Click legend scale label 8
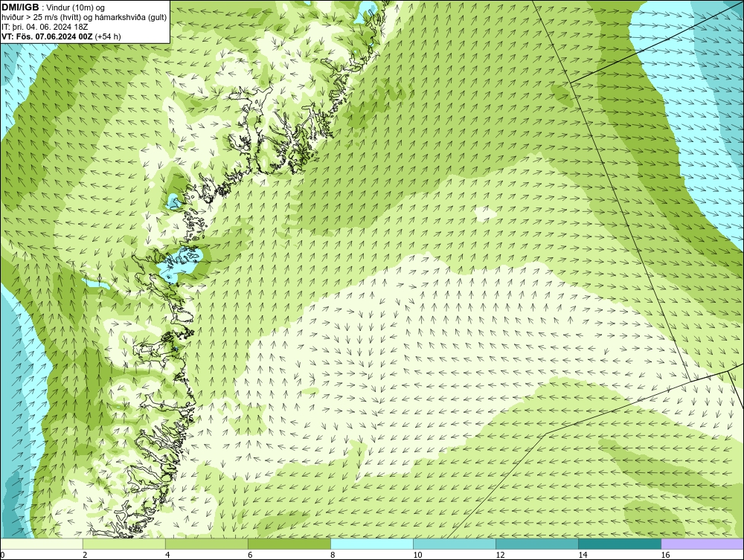 333,555
